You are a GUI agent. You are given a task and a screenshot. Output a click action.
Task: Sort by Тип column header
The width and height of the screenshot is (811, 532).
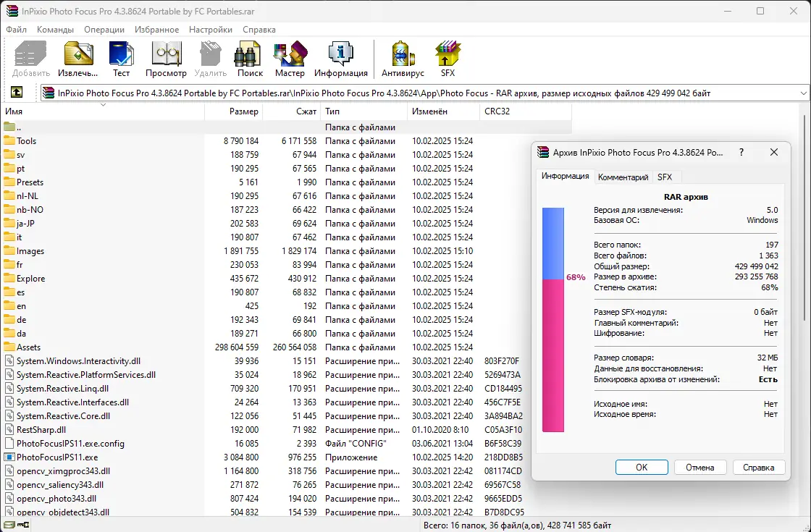click(364, 111)
